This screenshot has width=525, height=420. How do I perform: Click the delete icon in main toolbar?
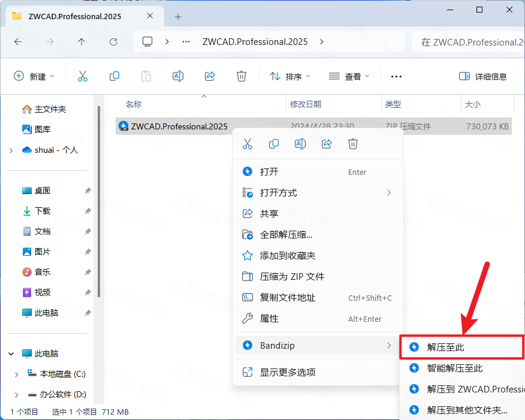click(242, 76)
